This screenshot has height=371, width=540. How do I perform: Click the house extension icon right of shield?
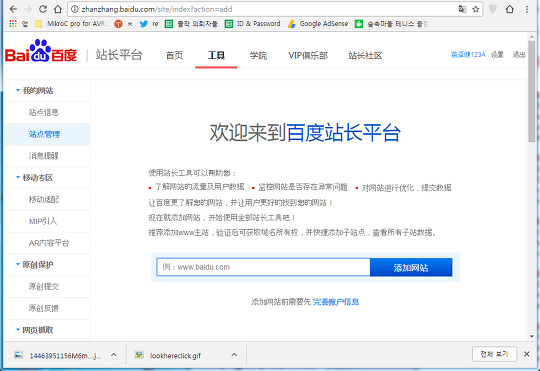click(x=510, y=9)
